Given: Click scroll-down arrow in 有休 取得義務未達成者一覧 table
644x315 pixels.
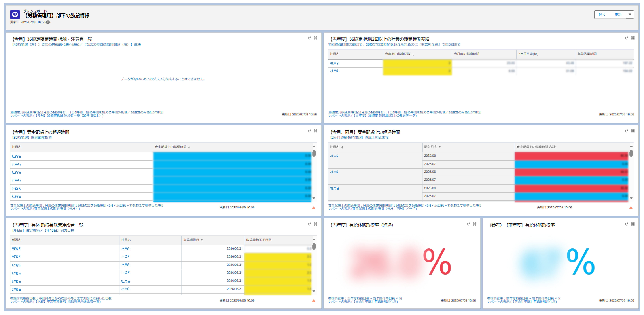Looking at the screenshot, I should 314,291.
